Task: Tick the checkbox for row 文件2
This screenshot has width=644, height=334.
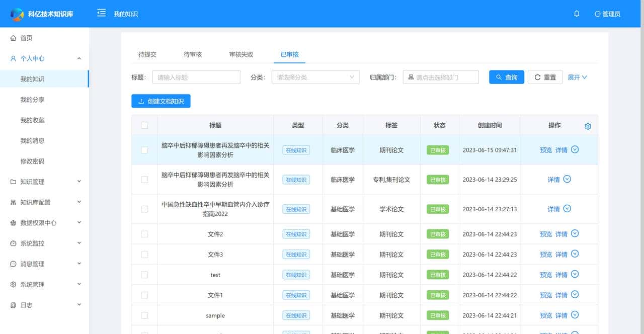Action: pyautogui.click(x=144, y=233)
